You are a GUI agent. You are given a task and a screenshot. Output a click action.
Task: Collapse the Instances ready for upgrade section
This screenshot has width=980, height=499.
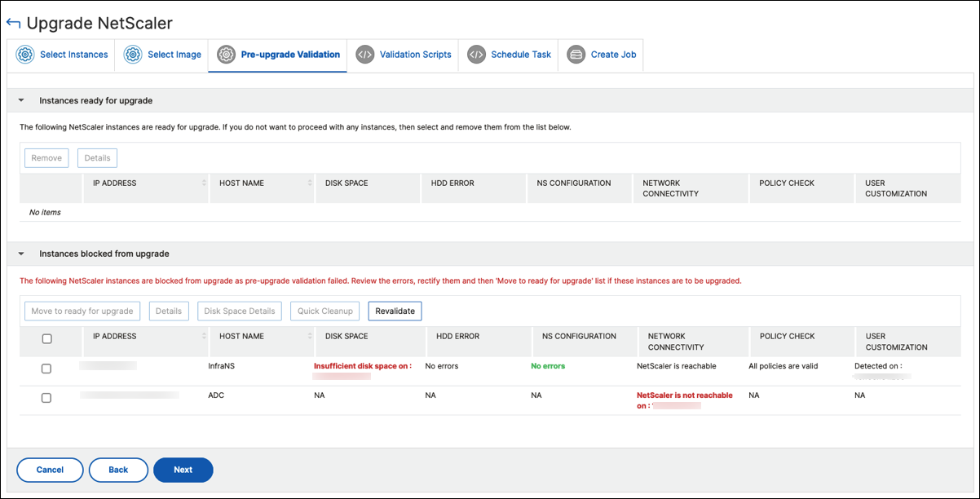pos(21,101)
